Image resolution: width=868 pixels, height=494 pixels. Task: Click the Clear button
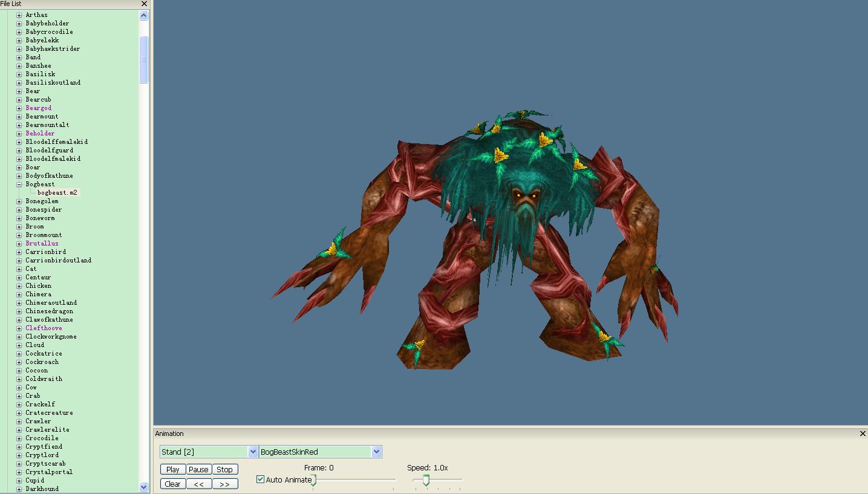173,484
